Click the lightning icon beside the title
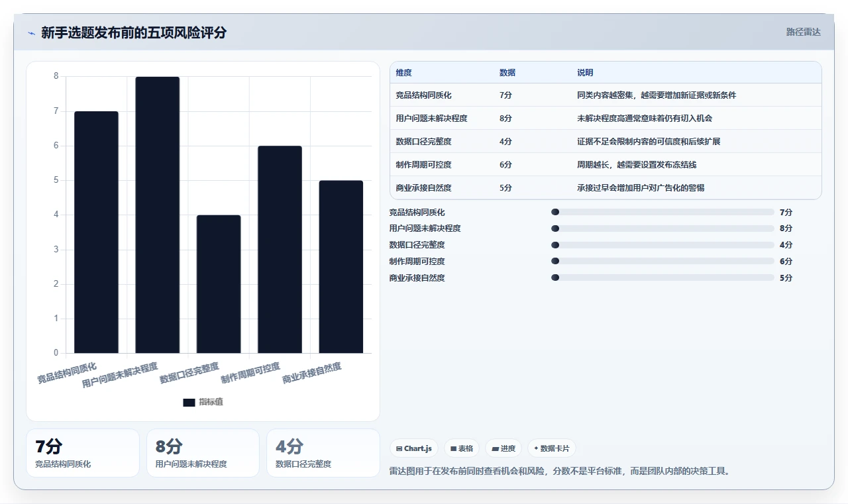This screenshot has height=504, width=848. click(32, 33)
